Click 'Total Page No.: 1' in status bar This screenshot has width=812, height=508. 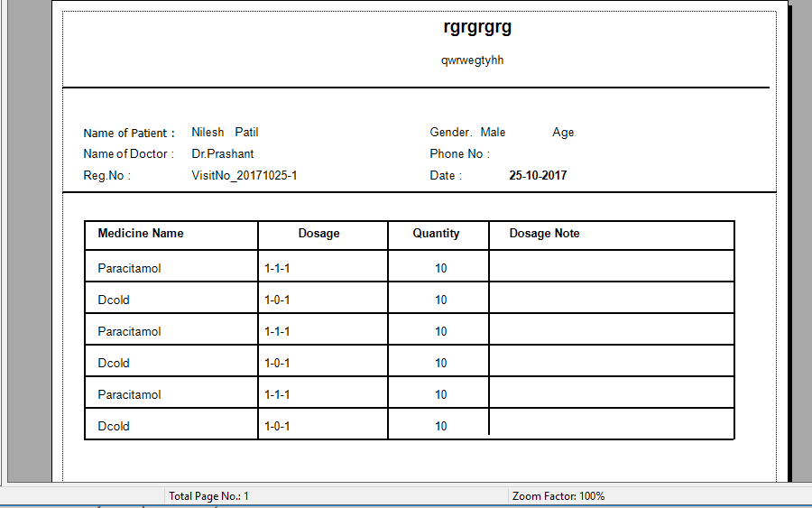point(208,496)
